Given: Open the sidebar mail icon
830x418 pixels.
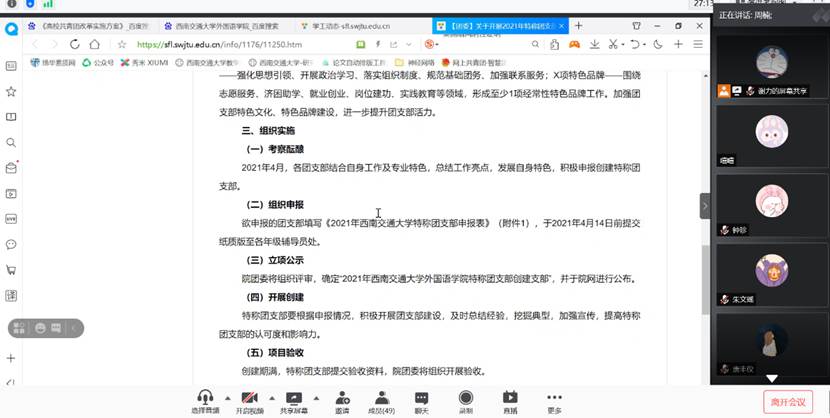Looking at the screenshot, I should 11,168.
